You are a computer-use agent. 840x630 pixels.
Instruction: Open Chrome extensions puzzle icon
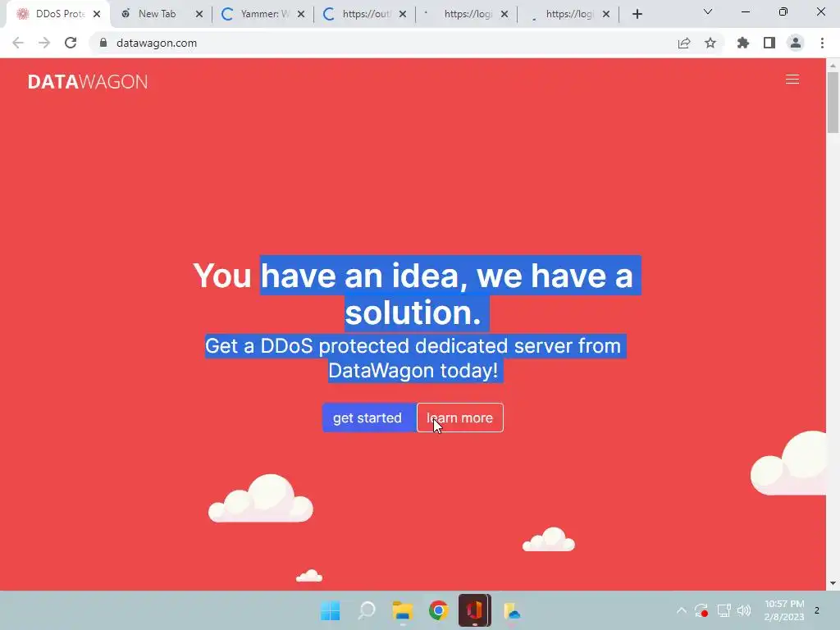pos(743,43)
